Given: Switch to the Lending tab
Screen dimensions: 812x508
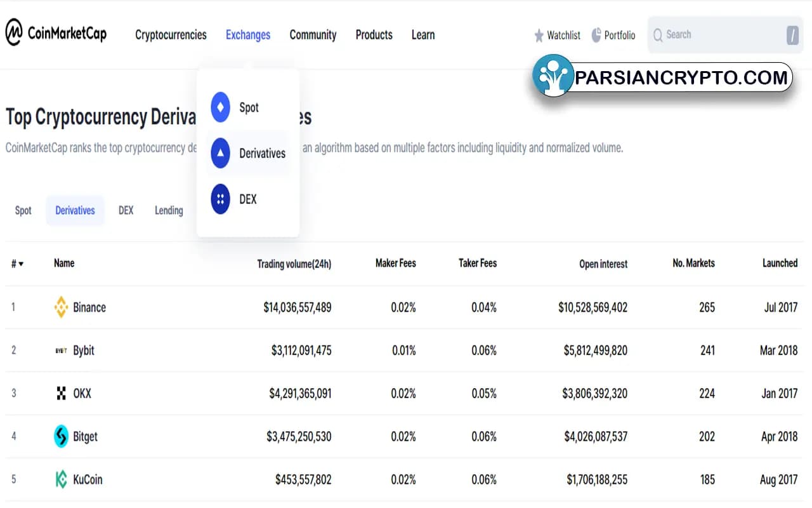Looking at the screenshot, I should coord(169,211).
